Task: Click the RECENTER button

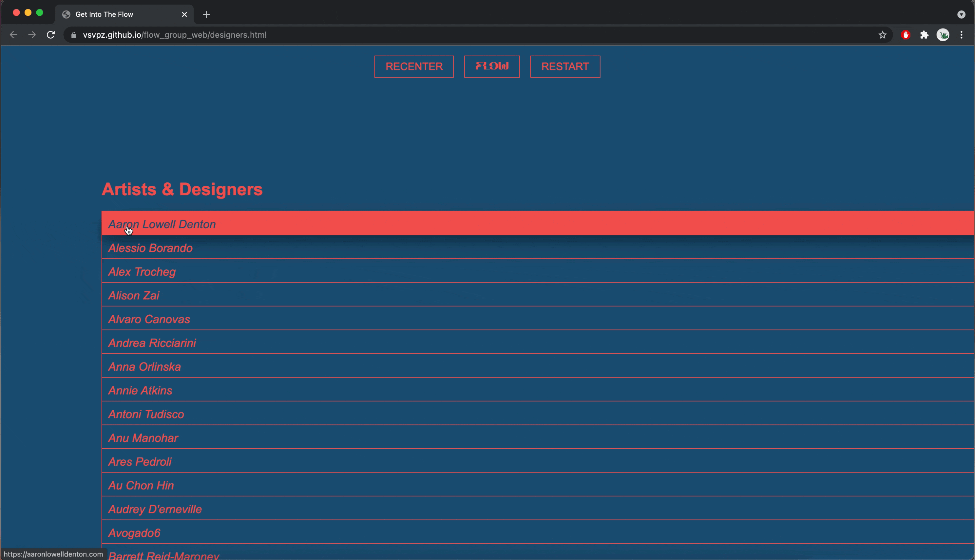Action: tap(414, 66)
